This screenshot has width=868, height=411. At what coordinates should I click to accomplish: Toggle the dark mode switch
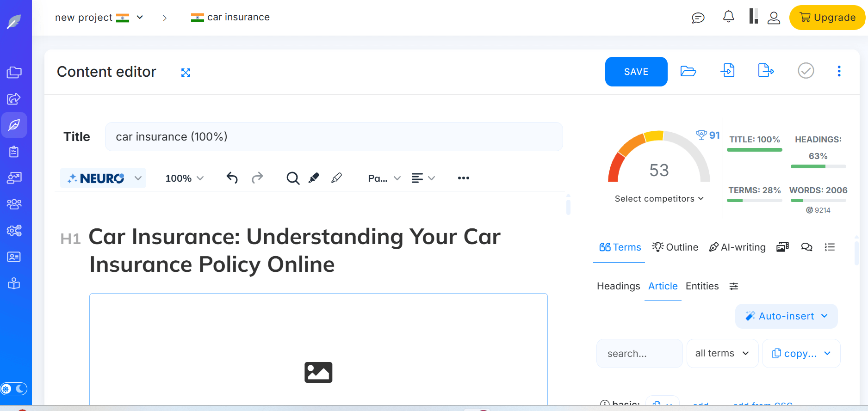pos(14,389)
